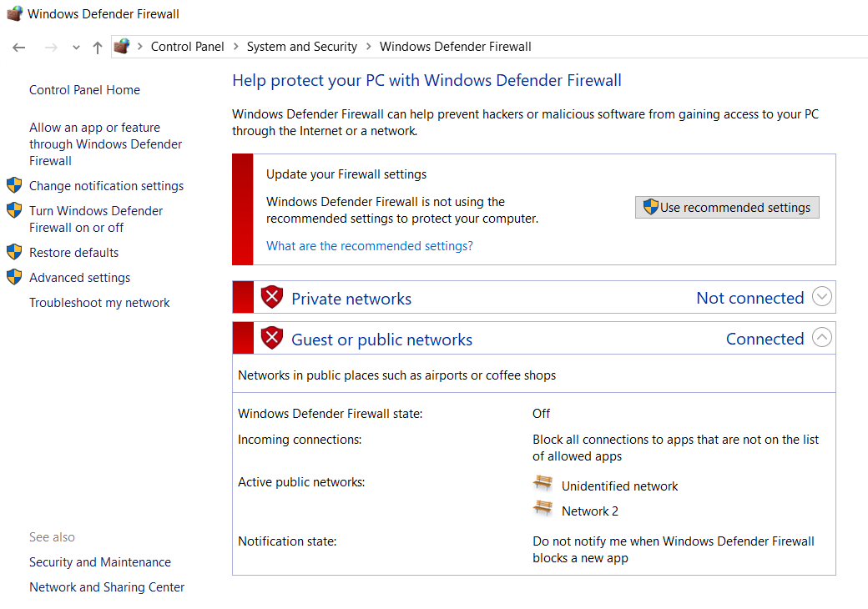Screen dimensions: 868x609
Task: Click Use recommended settings button
Action: pos(727,208)
